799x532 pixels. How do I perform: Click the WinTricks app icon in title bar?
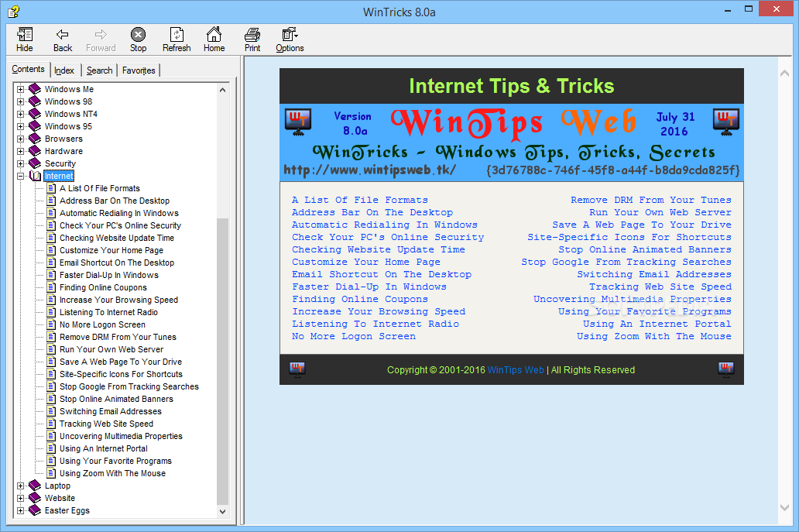tap(13, 11)
